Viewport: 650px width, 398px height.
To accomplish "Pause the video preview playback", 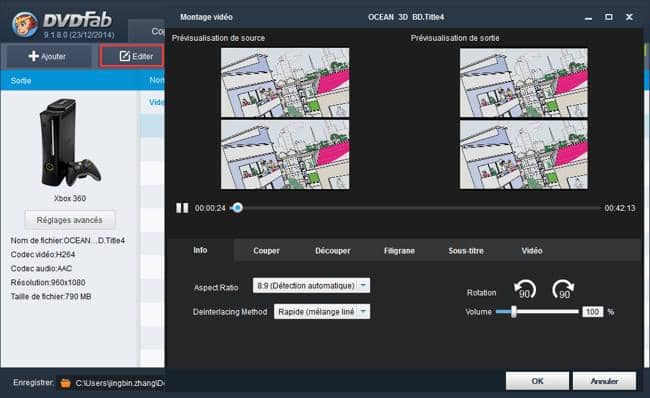I will 182,208.
